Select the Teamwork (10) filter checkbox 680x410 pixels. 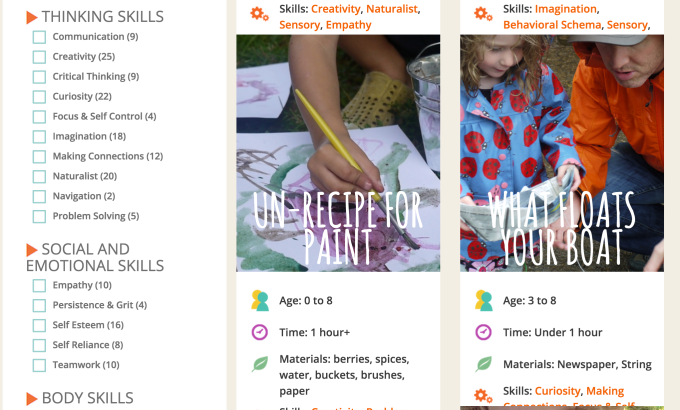39,365
